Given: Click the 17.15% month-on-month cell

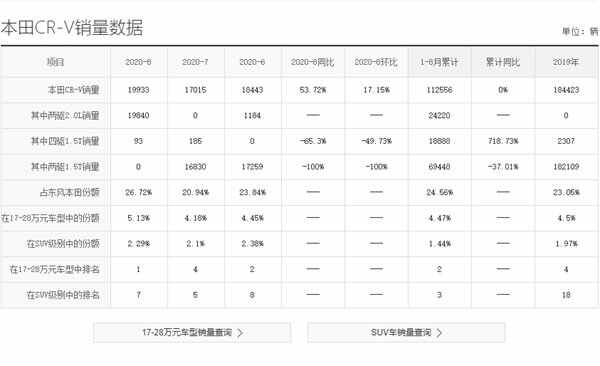Looking at the screenshot, I should coord(376,90).
